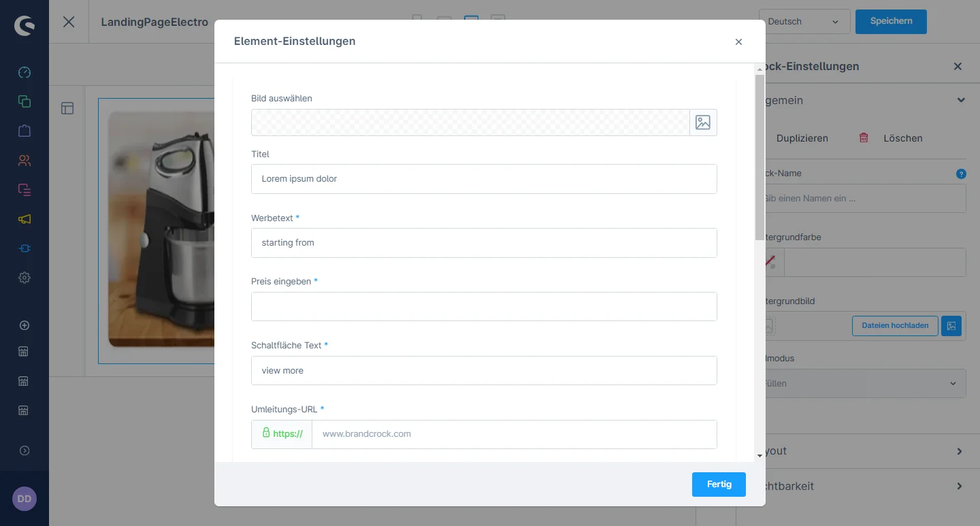Click into the Preis eingeben field
The height and width of the screenshot is (526, 980).
pos(484,307)
